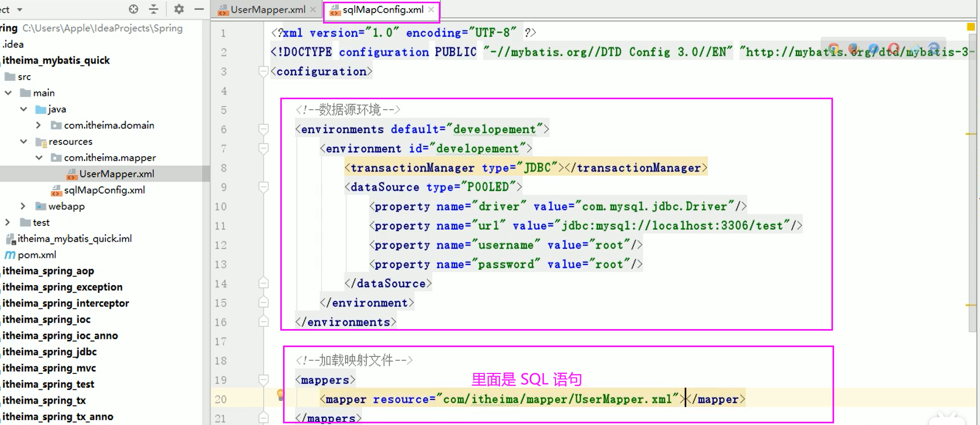The height and width of the screenshot is (425, 980).
Task: Select the itheima_spring_mvc module
Action: click(x=49, y=368)
